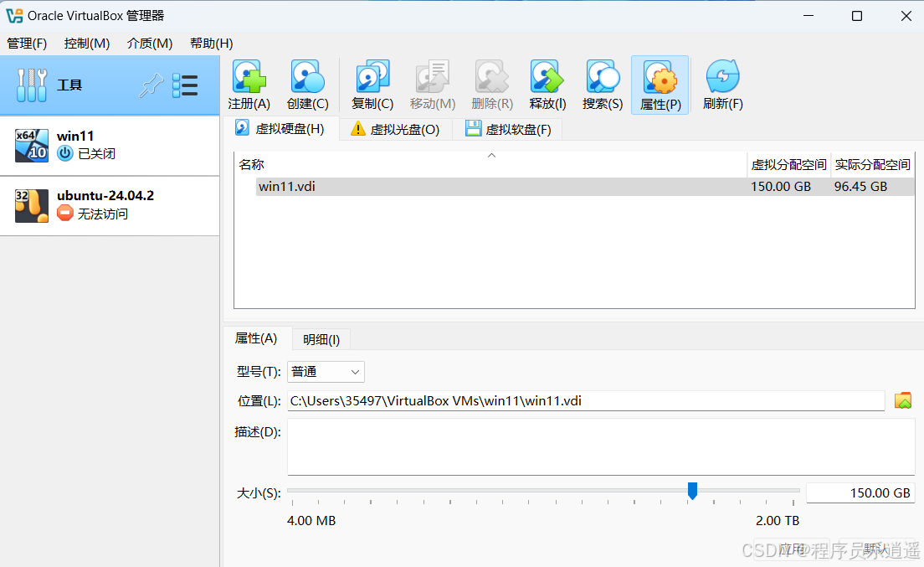
Task: Maximize the VirtualBox window
Action: (x=857, y=16)
